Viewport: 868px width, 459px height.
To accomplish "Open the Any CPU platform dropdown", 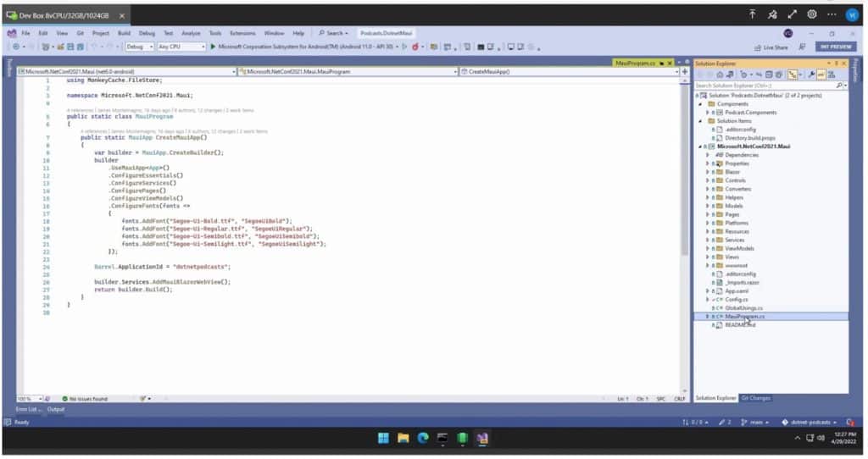I will (181, 47).
